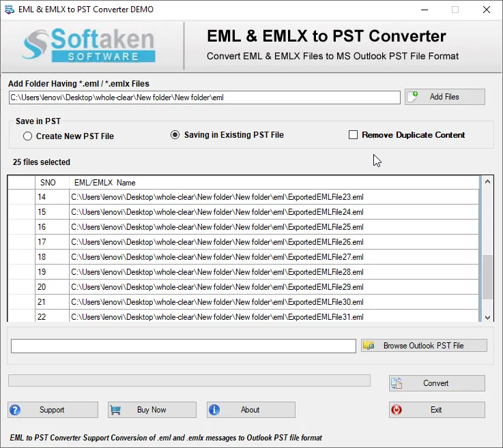
Task: Click Convert button label
Action: [x=435, y=383]
